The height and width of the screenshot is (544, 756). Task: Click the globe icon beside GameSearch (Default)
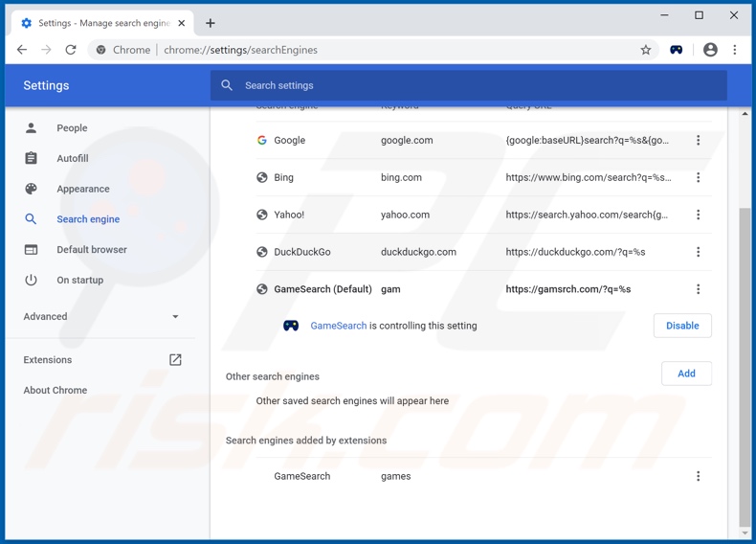pos(262,288)
